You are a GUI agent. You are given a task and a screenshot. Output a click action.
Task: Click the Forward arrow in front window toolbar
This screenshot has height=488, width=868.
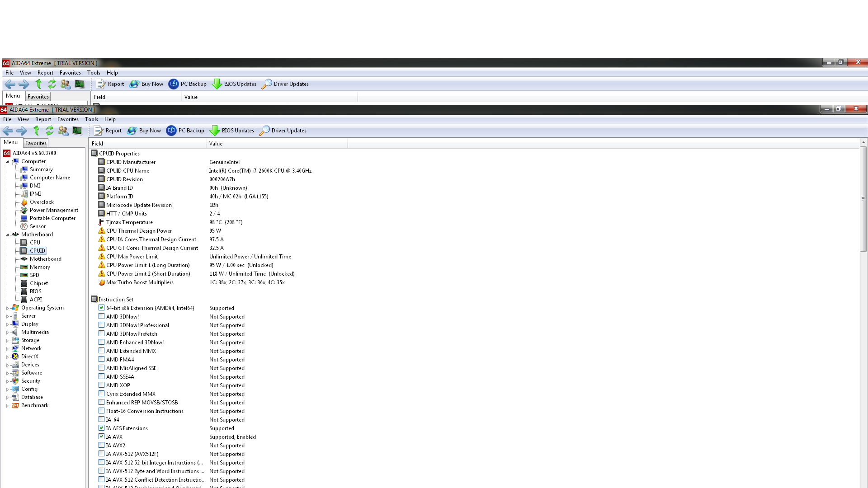coord(22,131)
